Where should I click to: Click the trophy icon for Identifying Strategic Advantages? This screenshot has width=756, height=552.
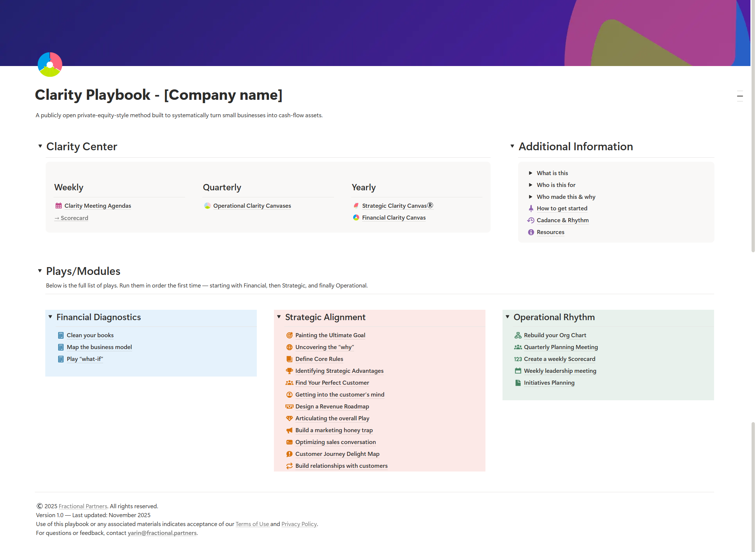pyautogui.click(x=289, y=371)
